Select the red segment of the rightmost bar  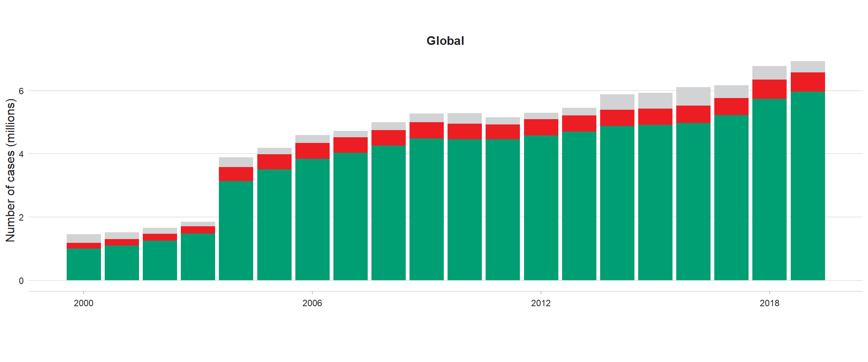coord(808,82)
